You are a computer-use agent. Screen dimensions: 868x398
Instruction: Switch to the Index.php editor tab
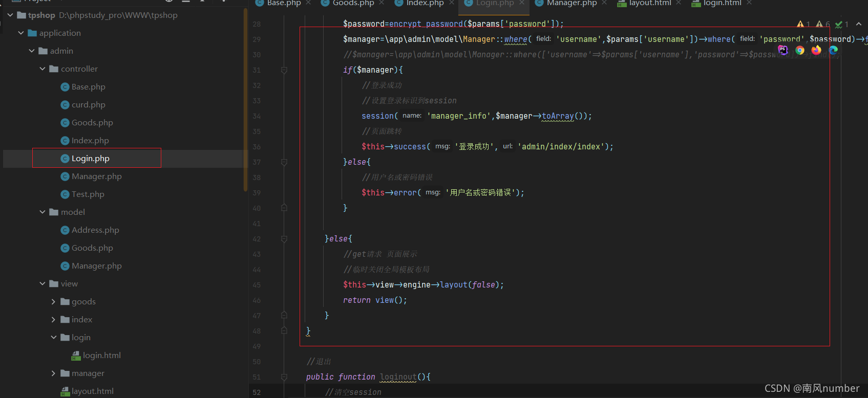(x=425, y=3)
